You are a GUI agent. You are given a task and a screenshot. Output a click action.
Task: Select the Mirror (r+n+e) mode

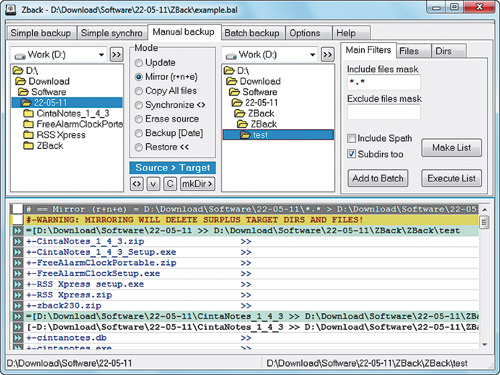click(x=139, y=77)
